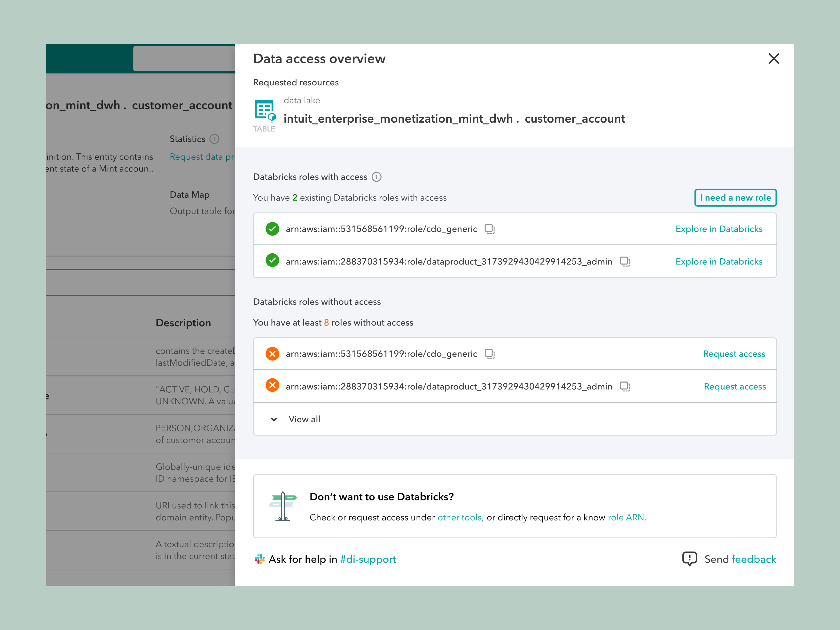
Task: Click the Statistics info icon
Action: tap(215, 139)
